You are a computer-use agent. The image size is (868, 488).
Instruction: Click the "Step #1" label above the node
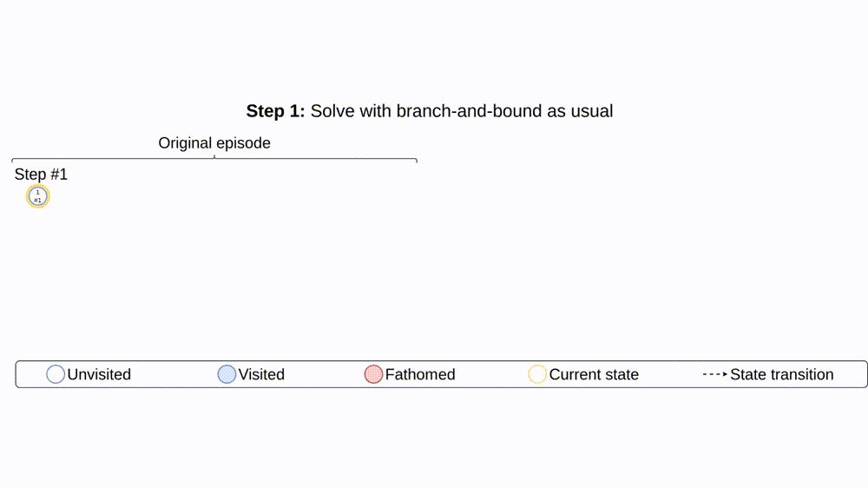pyautogui.click(x=41, y=175)
